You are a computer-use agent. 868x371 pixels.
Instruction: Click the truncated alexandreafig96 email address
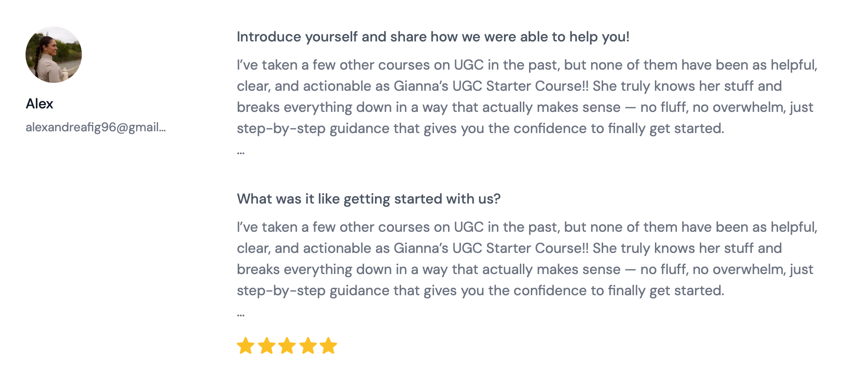point(96,127)
